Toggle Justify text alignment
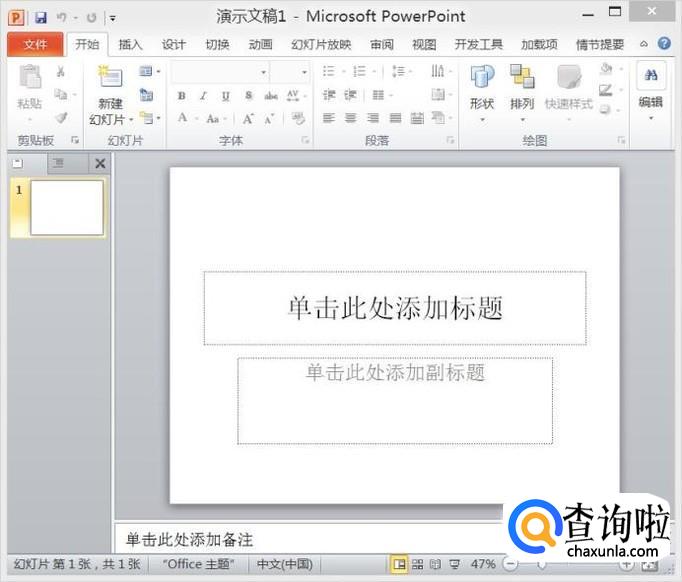The height and width of the screenshot is (582, 682). click(x=395, y=118)
